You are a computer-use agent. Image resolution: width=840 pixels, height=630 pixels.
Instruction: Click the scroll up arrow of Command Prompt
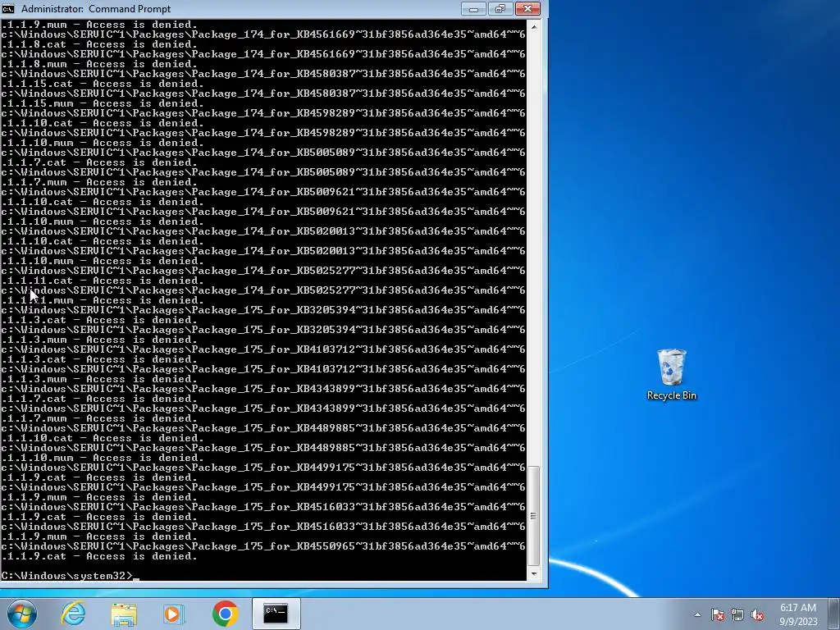[533, 25]
